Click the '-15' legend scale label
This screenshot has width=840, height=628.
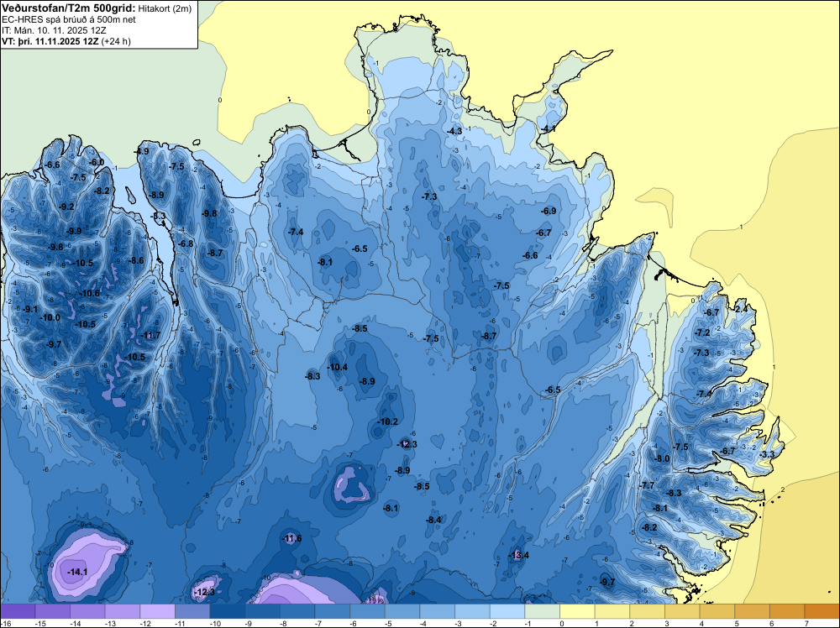(39, 623)
